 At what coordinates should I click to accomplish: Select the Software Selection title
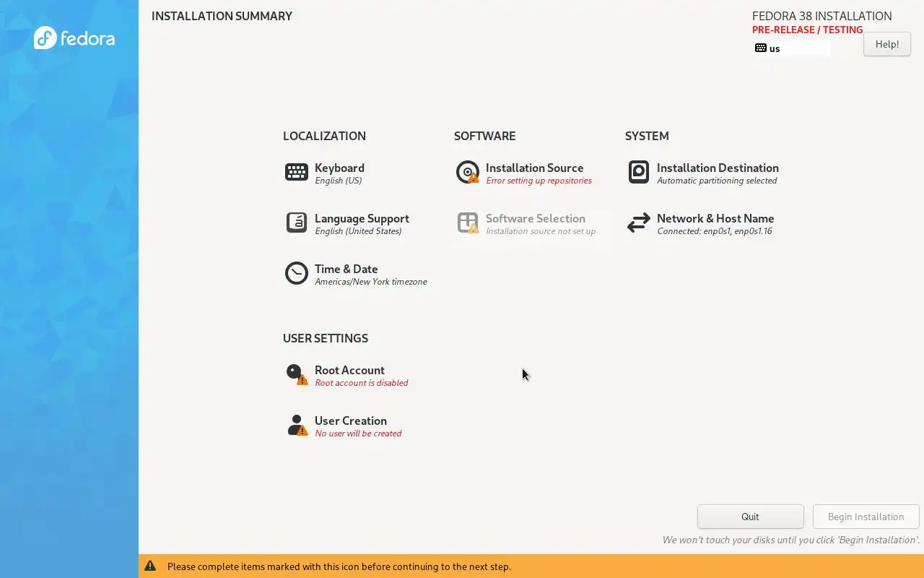click(536, 218)
